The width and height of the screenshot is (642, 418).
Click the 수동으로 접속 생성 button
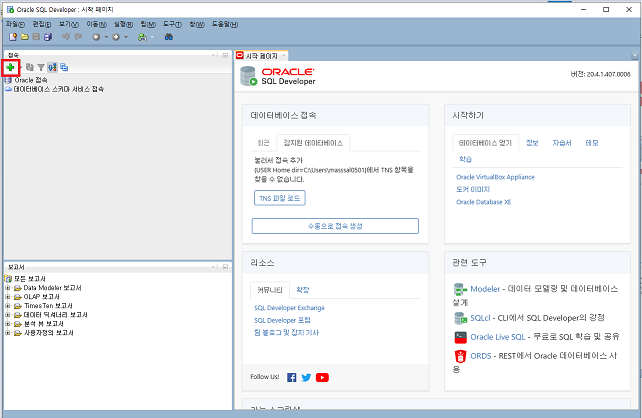click(x=335, y=226)
